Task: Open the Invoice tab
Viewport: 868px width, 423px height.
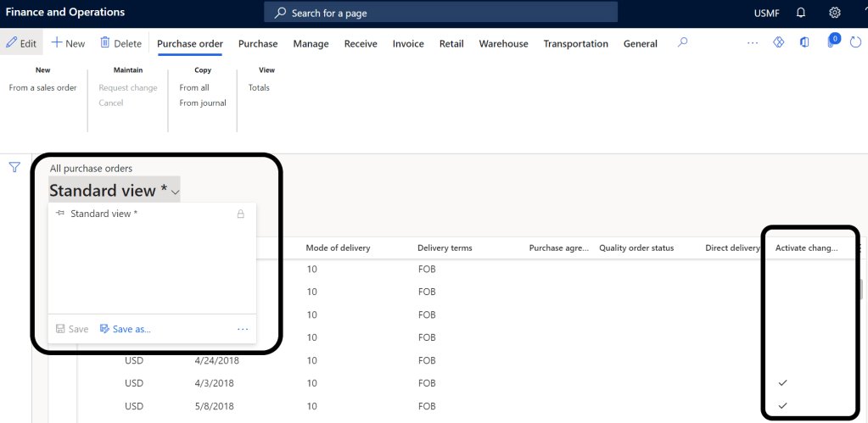Action: coord(408,44)
